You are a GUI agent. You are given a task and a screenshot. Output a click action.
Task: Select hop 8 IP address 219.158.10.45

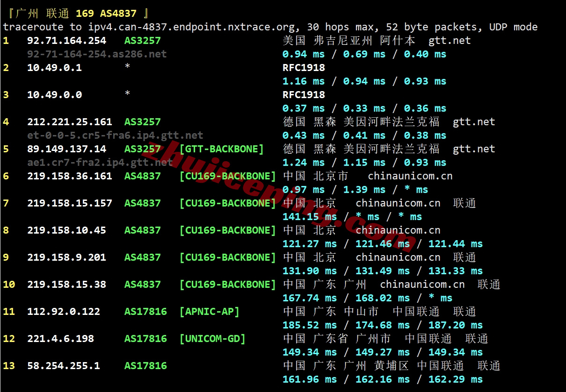coord(66,230)
